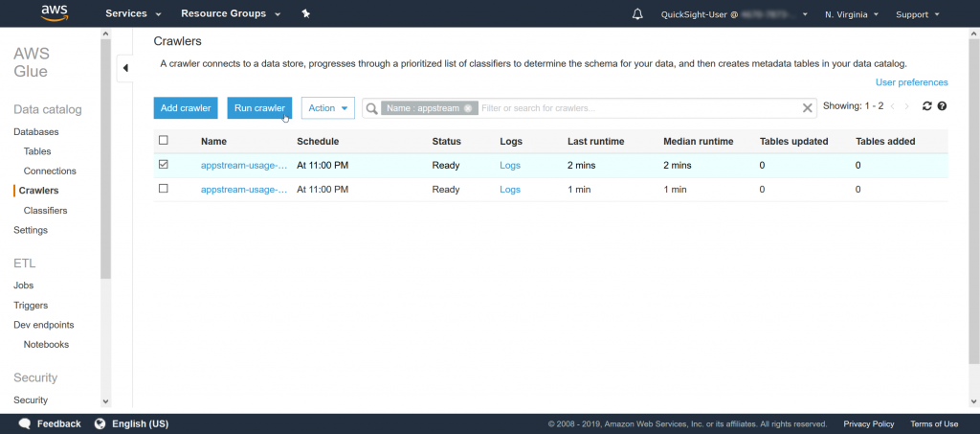Go to ETL Jobs
Viewport: 980px width, 434px height.
click(24, 286)
